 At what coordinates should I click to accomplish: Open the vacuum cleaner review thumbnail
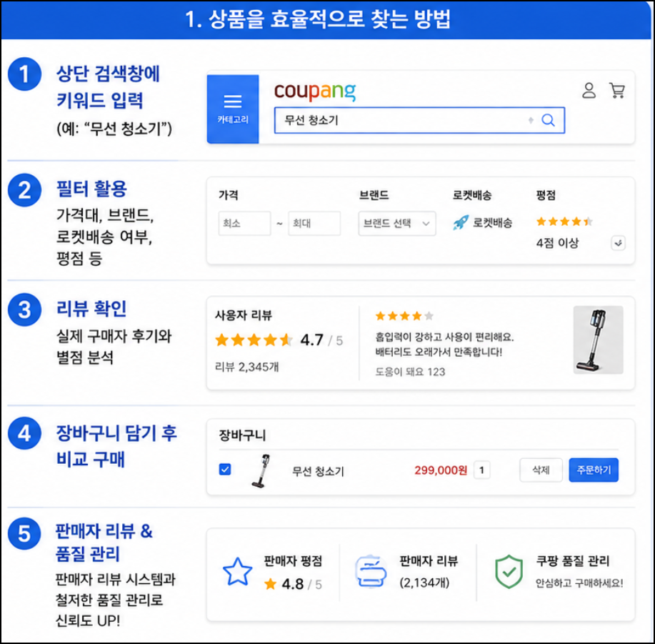(598, 340)
